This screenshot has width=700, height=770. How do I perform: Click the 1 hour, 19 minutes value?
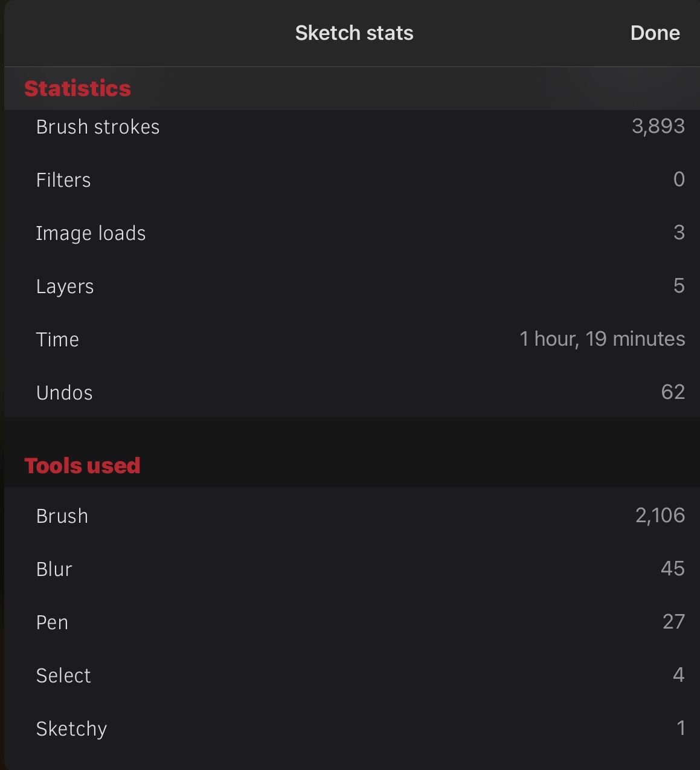[x=602, y=339]
